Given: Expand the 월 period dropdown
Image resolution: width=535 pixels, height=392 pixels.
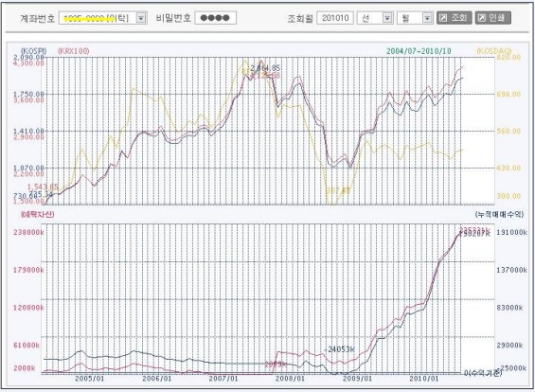Looking at the screenshot, I should (x=427, y=18).
